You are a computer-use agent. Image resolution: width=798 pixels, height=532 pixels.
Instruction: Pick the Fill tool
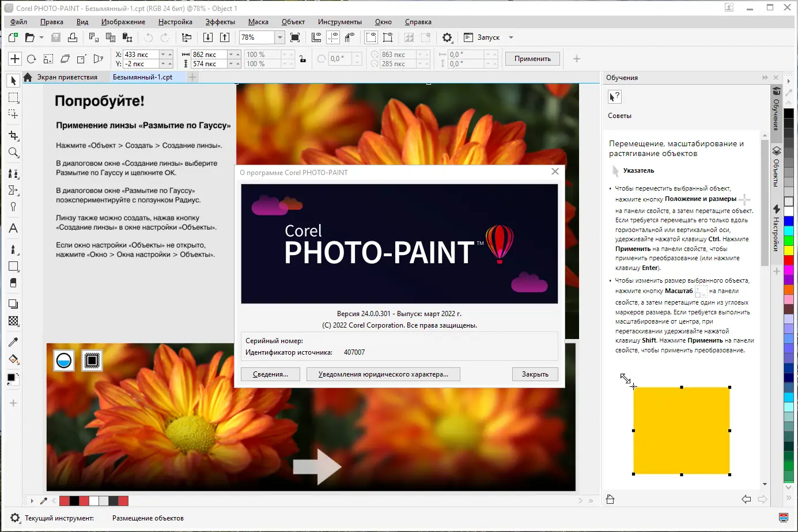click(13, 359)
